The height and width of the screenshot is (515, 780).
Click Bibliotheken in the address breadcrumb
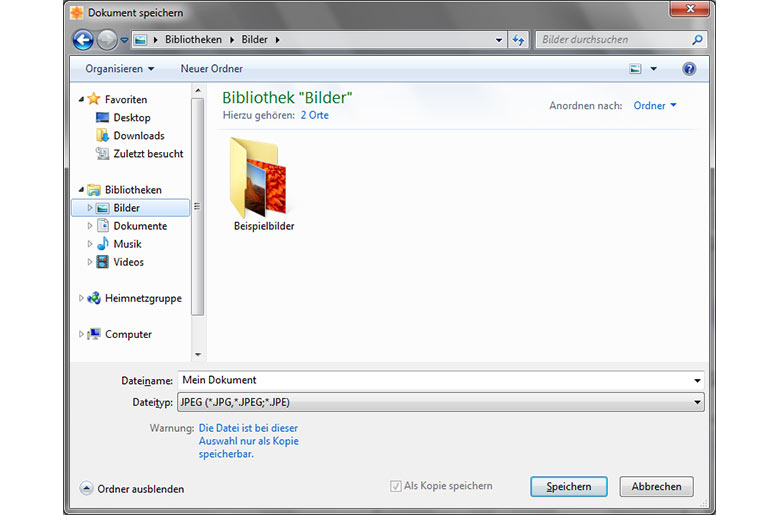click(x=193, y=39)
